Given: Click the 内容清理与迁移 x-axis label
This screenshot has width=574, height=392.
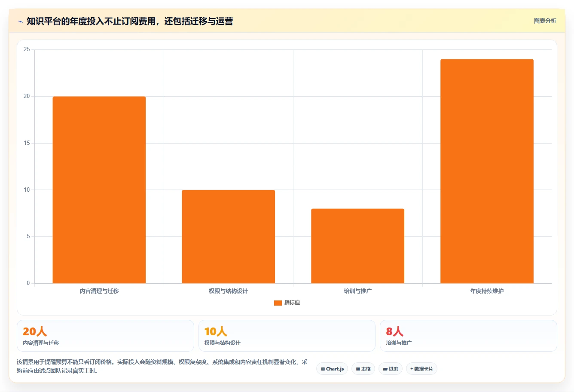Looking at the screenshot, I should (x=99, y=291).
